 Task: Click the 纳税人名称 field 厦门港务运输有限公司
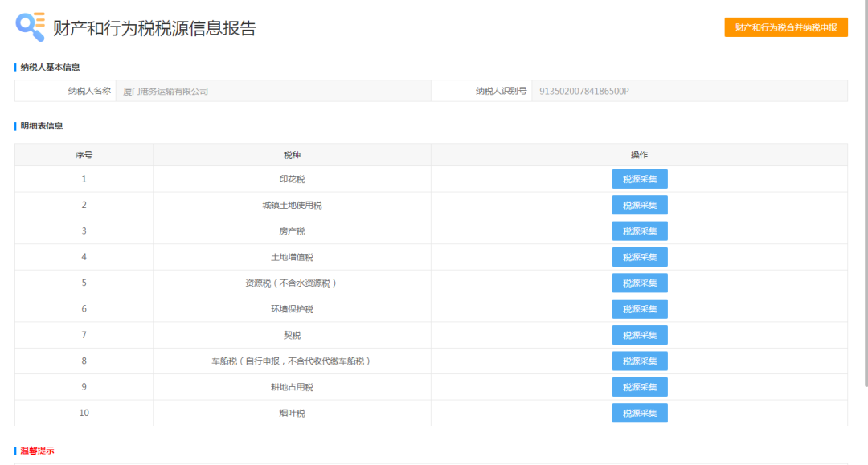[273, 92]
